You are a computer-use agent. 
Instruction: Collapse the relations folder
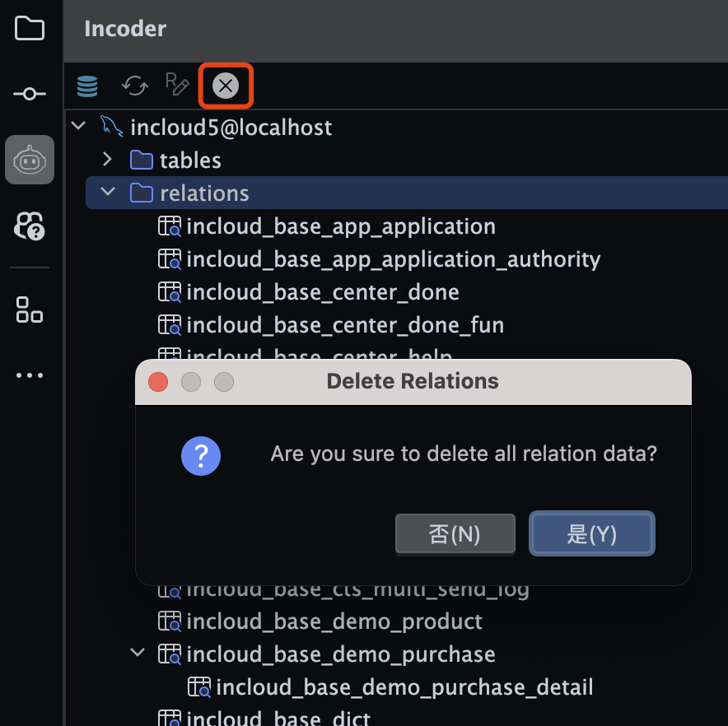click(107, 193)
